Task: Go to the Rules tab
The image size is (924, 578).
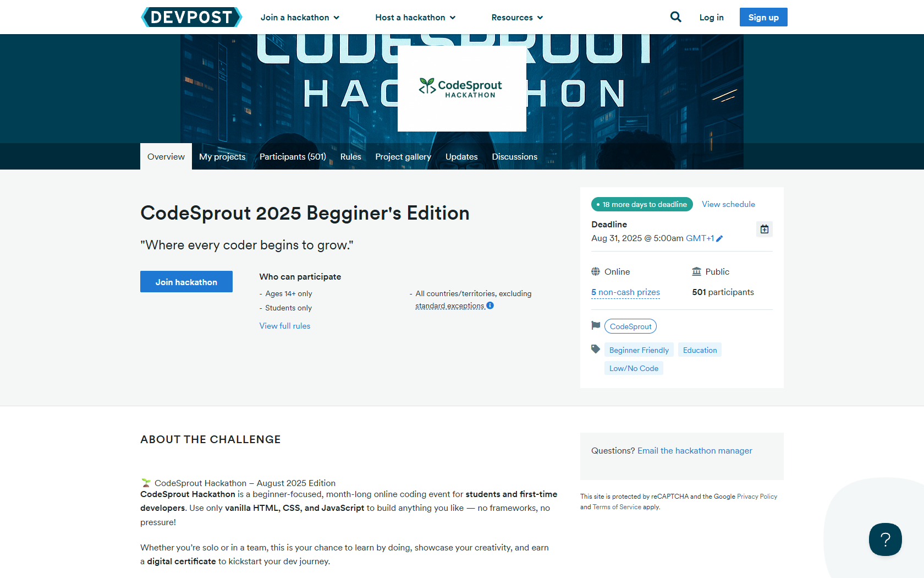Action: click(350, 157)
